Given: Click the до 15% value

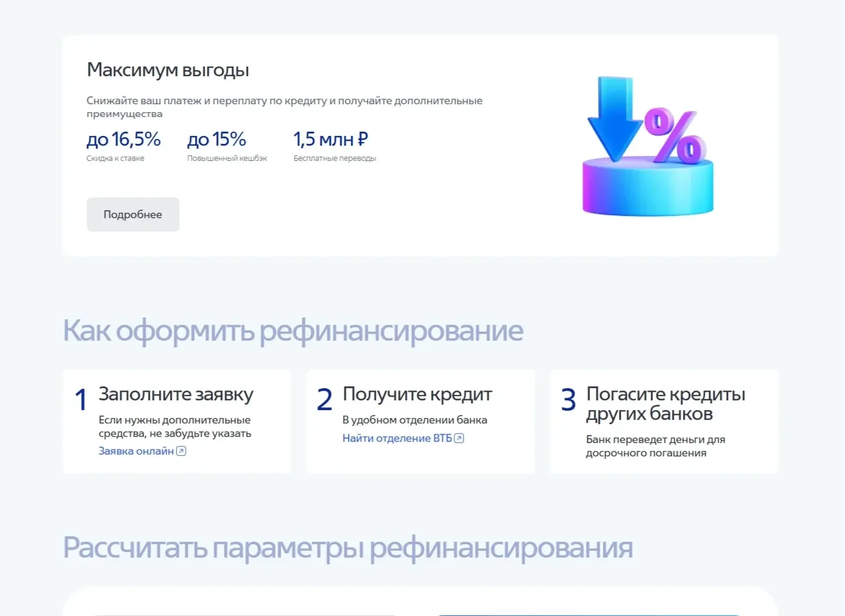Looking at the screenshot, I should coord(217,140).
